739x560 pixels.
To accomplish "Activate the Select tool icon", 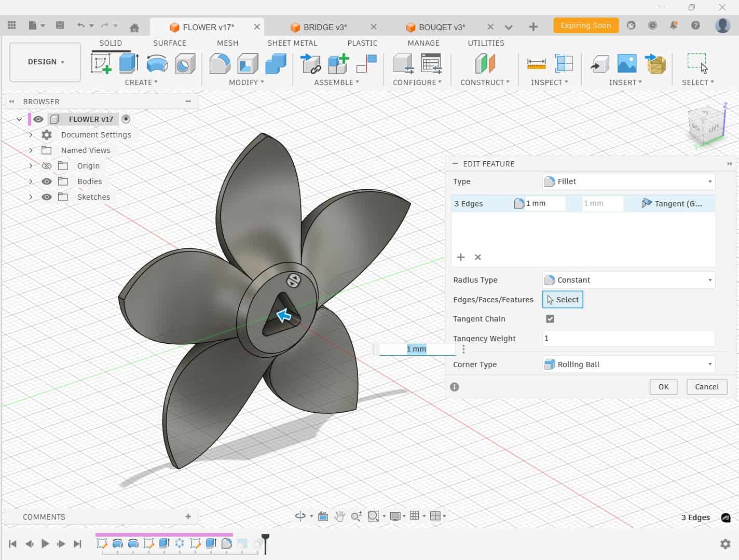I will [697, 63].
